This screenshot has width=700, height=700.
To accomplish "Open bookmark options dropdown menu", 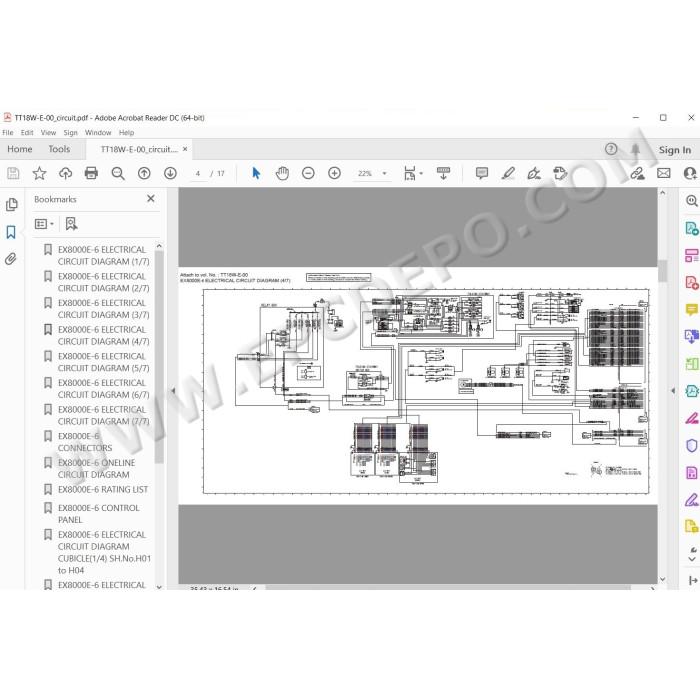I will tap(44, 224).
